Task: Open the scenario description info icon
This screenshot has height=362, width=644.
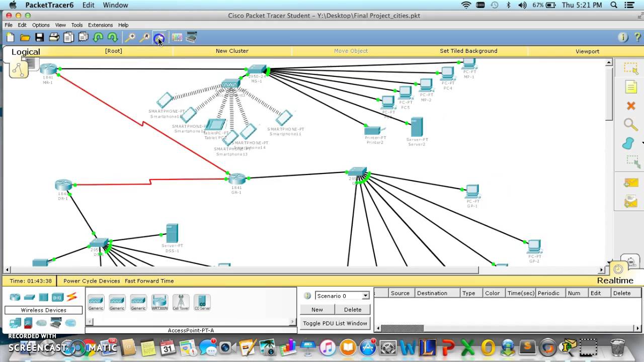Action: coord(307,296)
